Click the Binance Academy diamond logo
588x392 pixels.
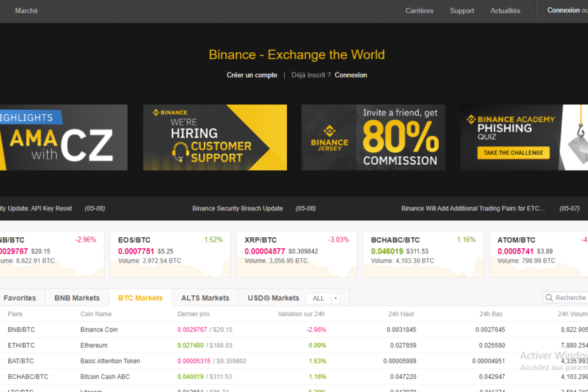click(471, 120)
